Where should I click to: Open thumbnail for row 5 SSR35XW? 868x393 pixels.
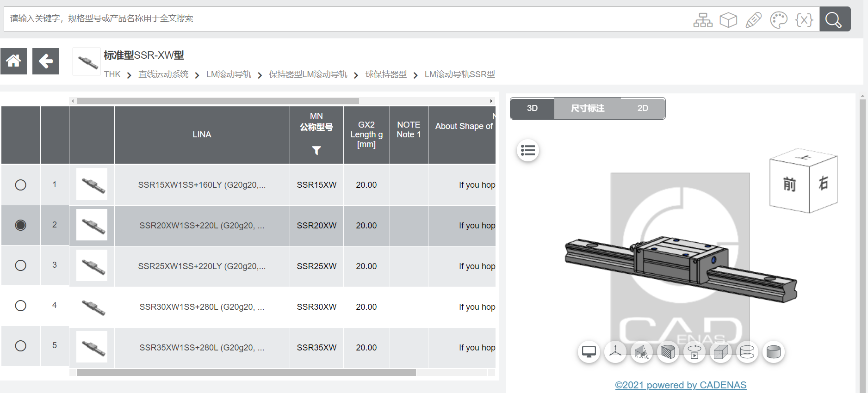(92, 347)
